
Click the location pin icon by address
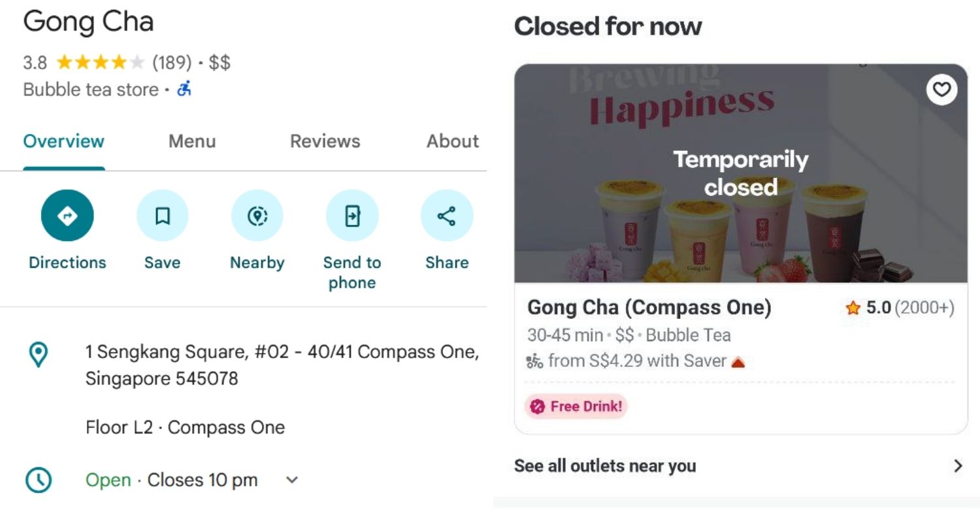tap(39, 354)
